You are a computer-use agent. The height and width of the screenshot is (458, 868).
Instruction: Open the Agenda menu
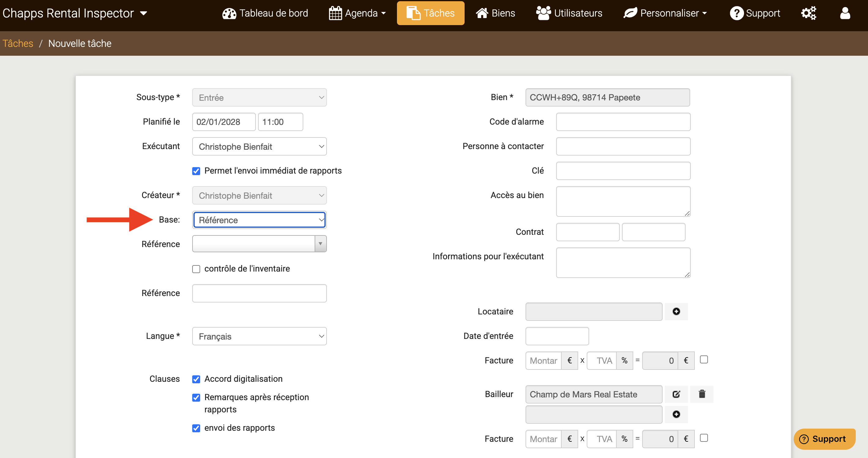[x=357, y=13]
